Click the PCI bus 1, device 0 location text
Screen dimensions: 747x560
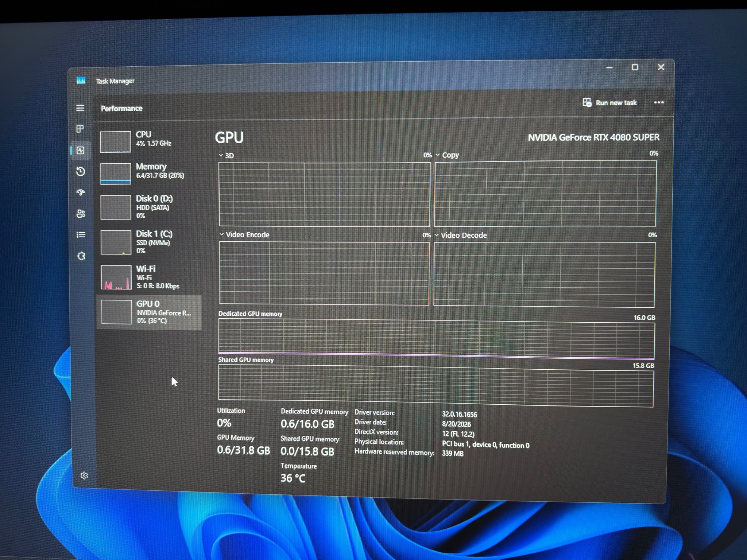coord(485,445)
